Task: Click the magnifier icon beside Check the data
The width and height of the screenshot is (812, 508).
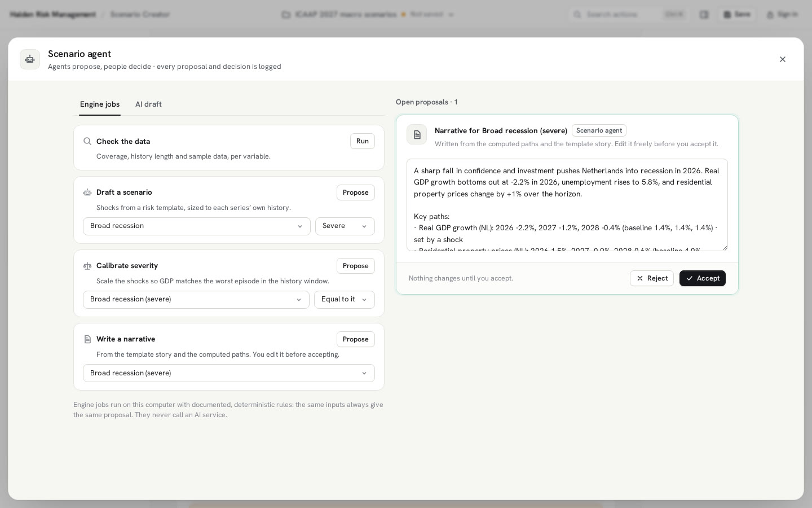Action: click(87, 141)
